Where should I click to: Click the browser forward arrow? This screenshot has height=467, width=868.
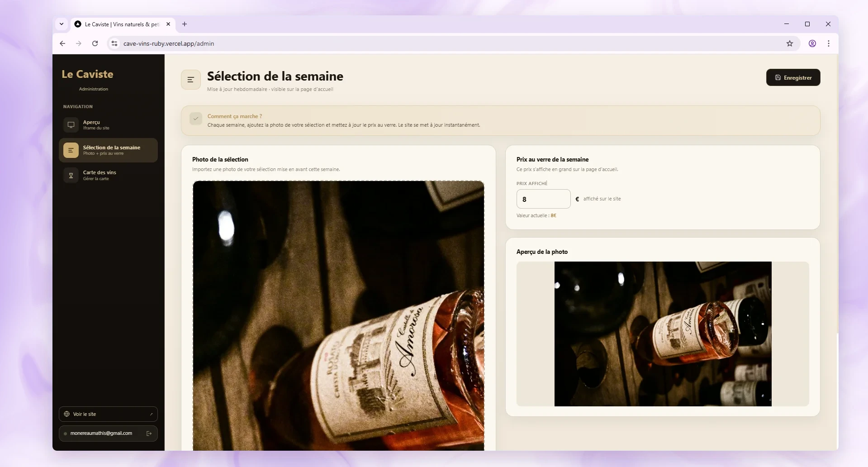(x=79, y=43)
